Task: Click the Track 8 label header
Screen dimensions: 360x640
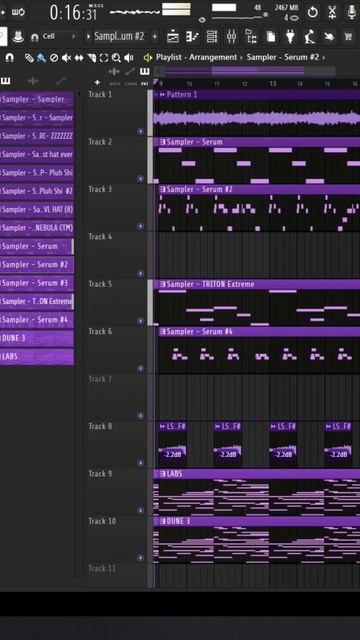Action: [x=100, y=427]
